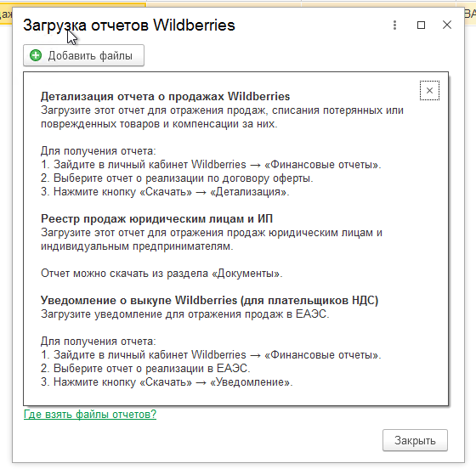Screen dimensions: 476x469
Task: Click heading Детализация отчета о продажах Wildberries
Action: point(165,97)
